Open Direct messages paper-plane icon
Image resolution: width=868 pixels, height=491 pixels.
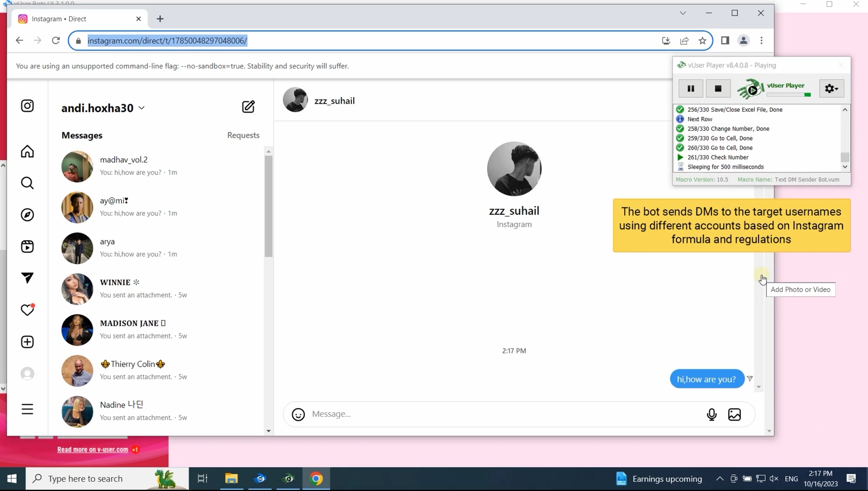pos(27,278)
